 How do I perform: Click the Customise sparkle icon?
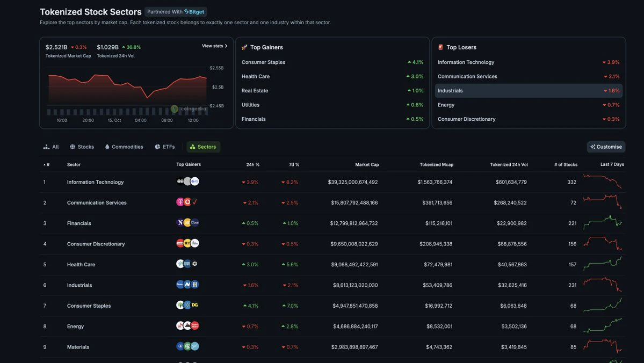tap(592, 147)
